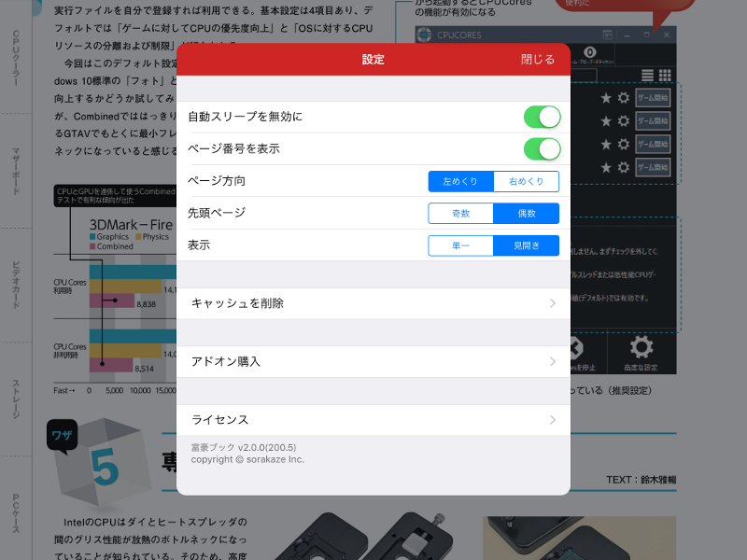The width and height of the screenshot is (747, 560).
Task: Select 左めくり page direction
Action: (x=459, y=181)
